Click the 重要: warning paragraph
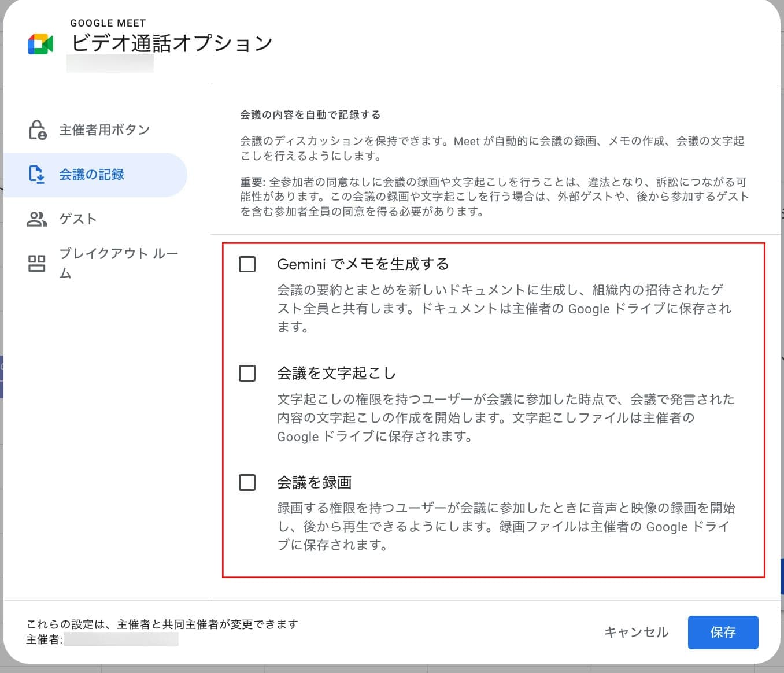Image resolution: width=784 pixels, height=673 pixels. click(x=495, y=197)
